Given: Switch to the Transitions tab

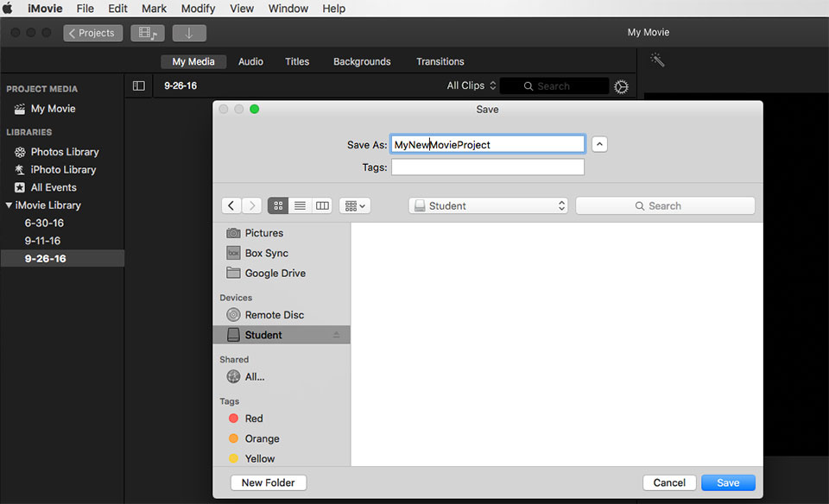Looking at the screenshot, I should pyautogui.click(x=440, y=62).
